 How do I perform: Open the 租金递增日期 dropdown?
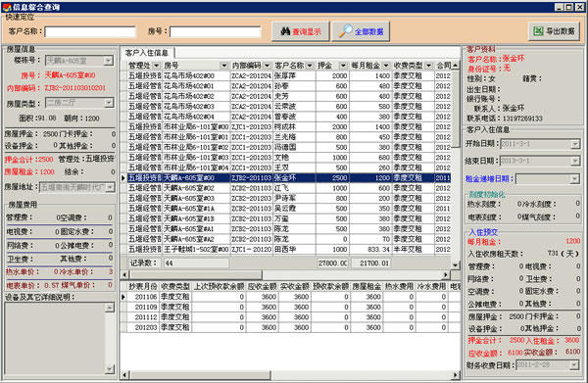click(574, 179)
